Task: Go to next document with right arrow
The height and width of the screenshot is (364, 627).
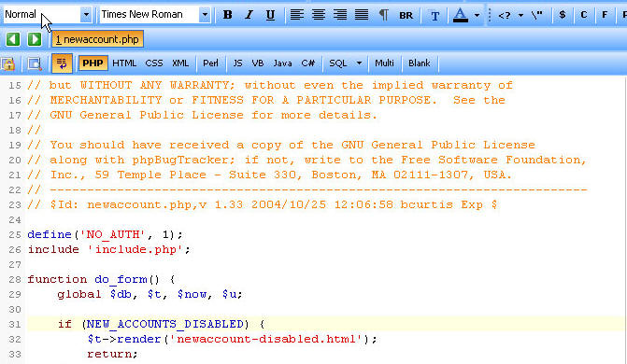Action: [x=35, y=39]
